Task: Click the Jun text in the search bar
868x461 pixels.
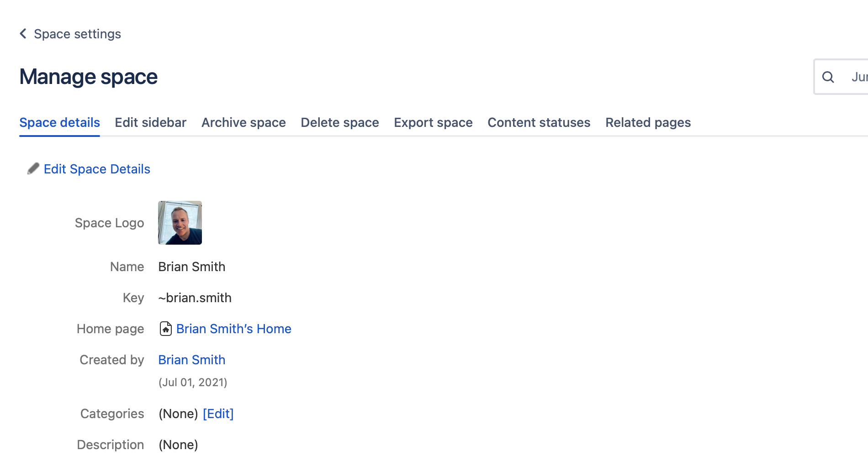Action: [859, 77]
